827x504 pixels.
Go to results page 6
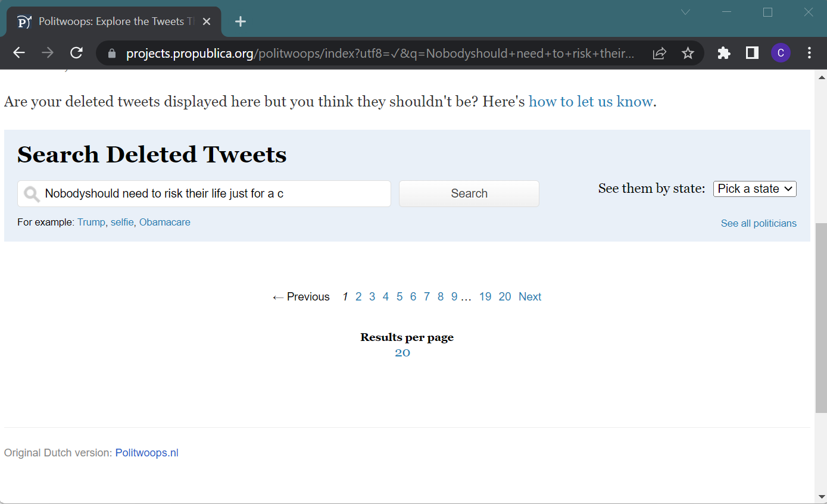click(x=413, y=297)
